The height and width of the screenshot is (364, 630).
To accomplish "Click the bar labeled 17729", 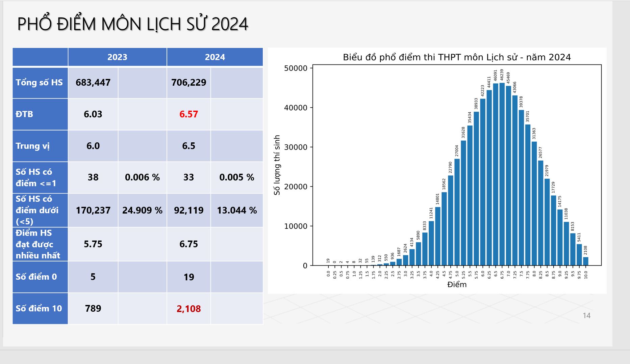I will (553, 230).
